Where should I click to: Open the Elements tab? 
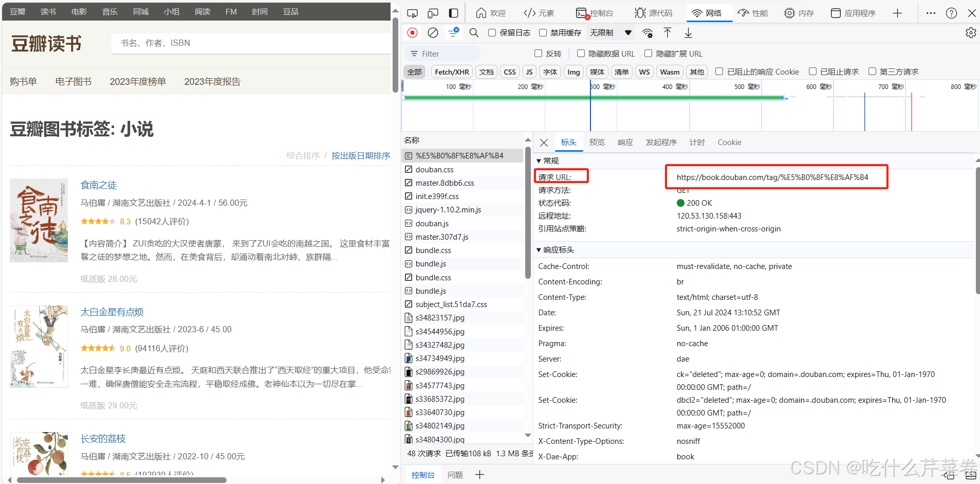[x=539, y=13]
